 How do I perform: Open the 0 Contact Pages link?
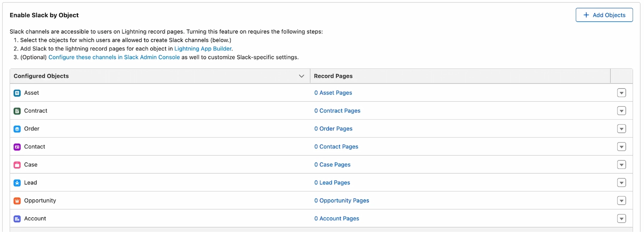click(336, 147)
